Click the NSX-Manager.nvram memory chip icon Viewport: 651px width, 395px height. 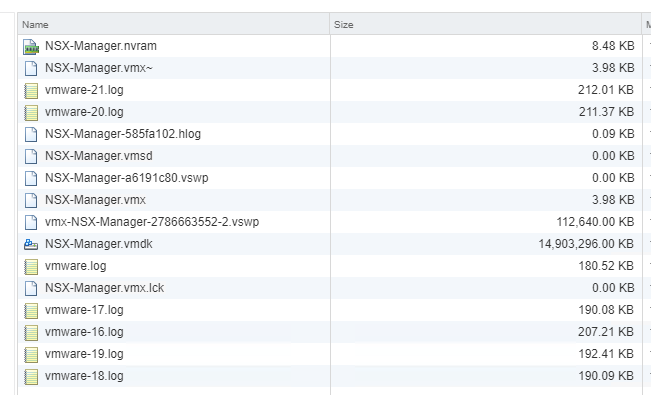pos(31,47)
